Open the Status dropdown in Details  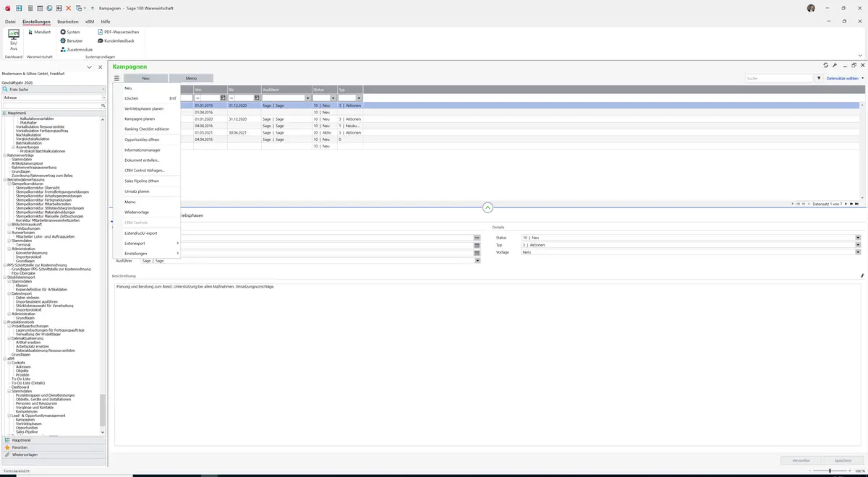pos(858,237)
